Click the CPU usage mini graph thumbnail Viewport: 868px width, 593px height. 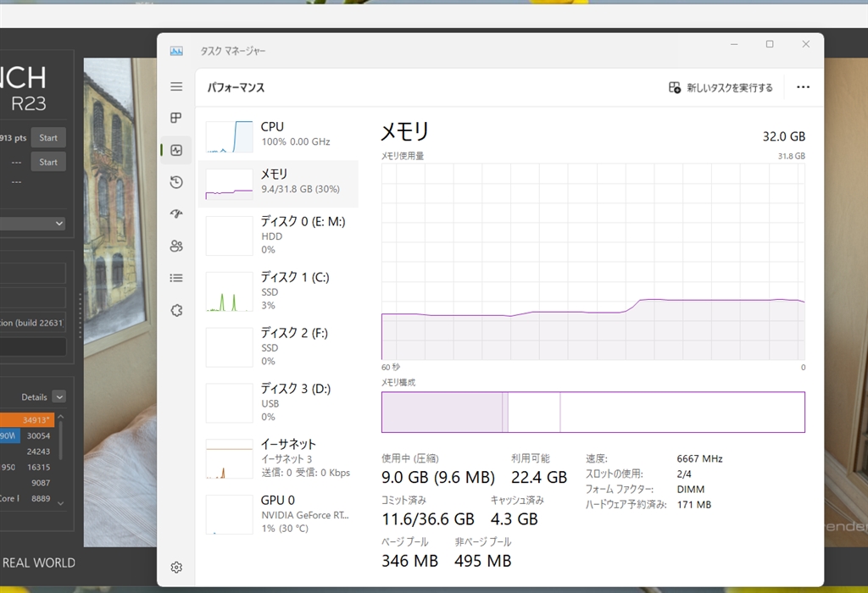(x=229, y=136)
